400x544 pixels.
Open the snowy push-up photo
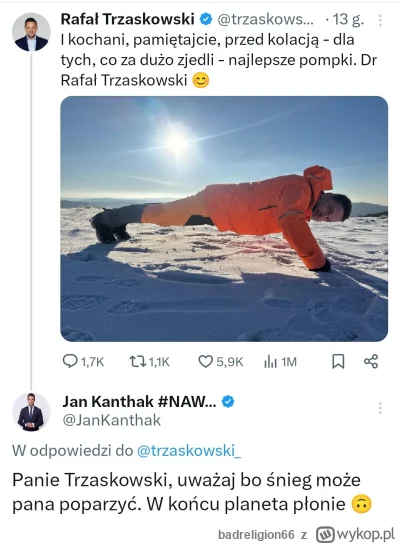pos(224,219)
